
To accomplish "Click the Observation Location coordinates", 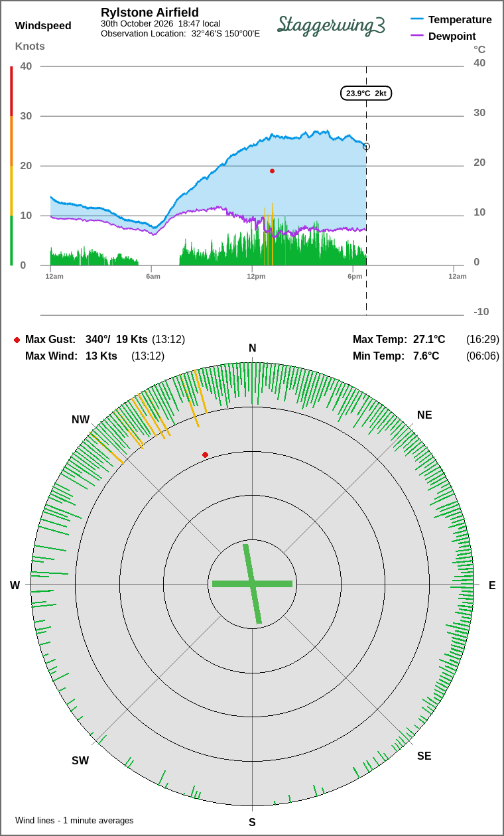I will 226,33.
